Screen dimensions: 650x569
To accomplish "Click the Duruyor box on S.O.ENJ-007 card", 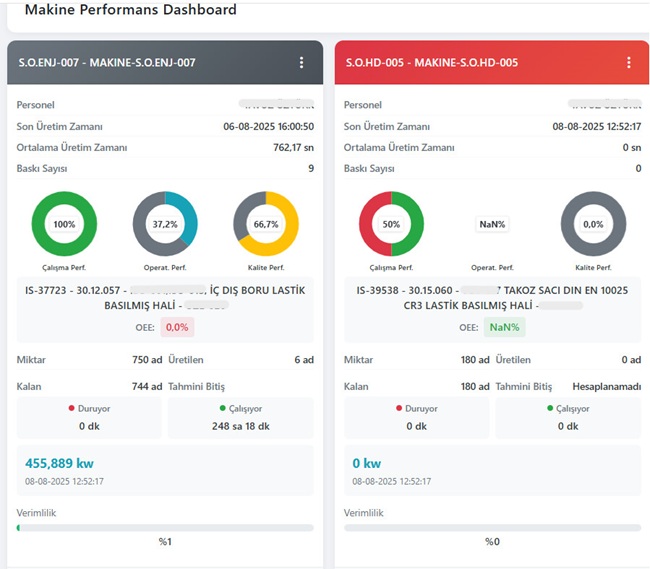I will pyautogui.click(x=90, y=417).
